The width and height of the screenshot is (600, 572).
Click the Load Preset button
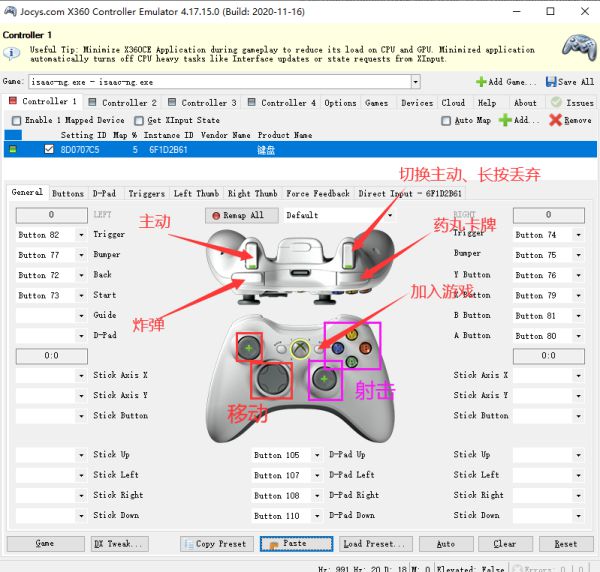click(x=376, y=544)
